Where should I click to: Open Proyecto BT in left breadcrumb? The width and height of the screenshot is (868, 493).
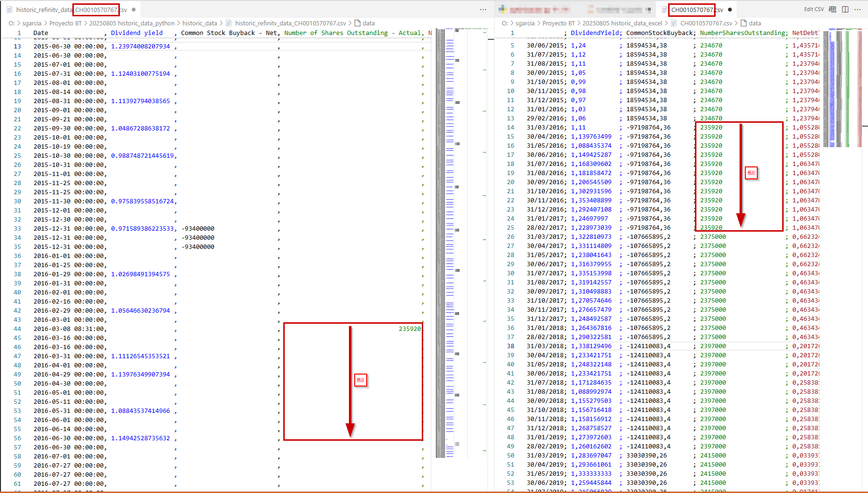[66, 23]
